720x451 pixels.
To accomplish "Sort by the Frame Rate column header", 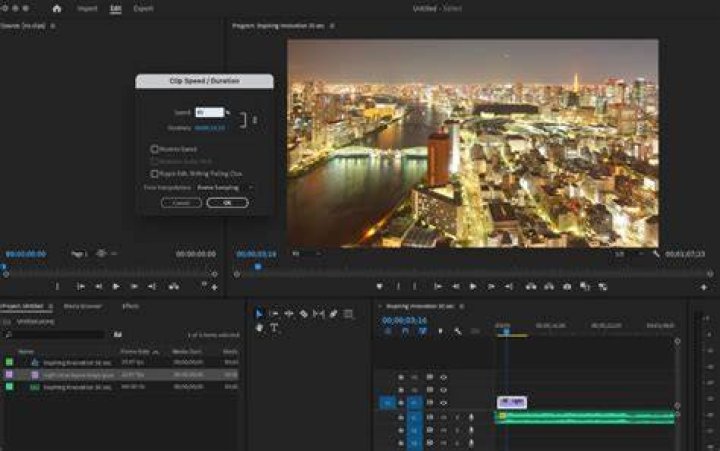I will [x=135, y=351].
